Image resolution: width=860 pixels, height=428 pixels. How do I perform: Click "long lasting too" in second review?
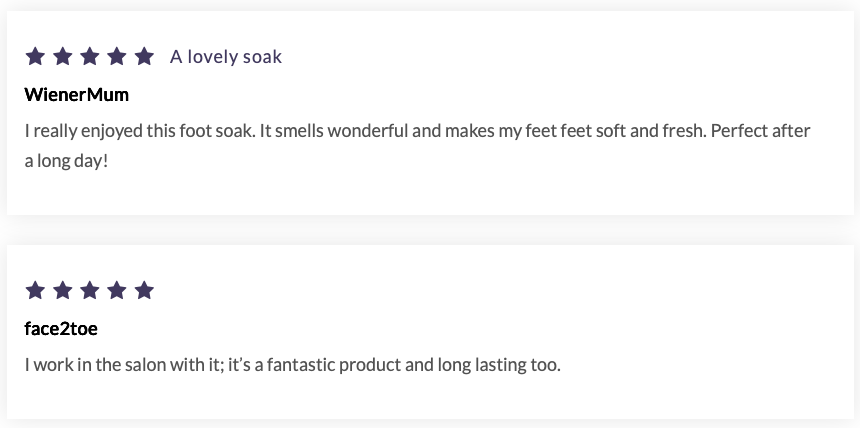click(x=499, y=364)
